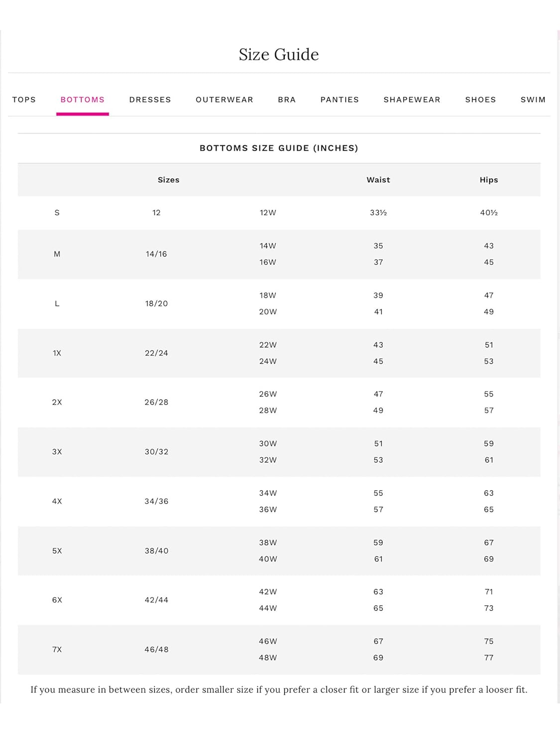Viewport: 560px width, 747px height.
Task: Click the 46/48 size cell
Action: [156, 649]
